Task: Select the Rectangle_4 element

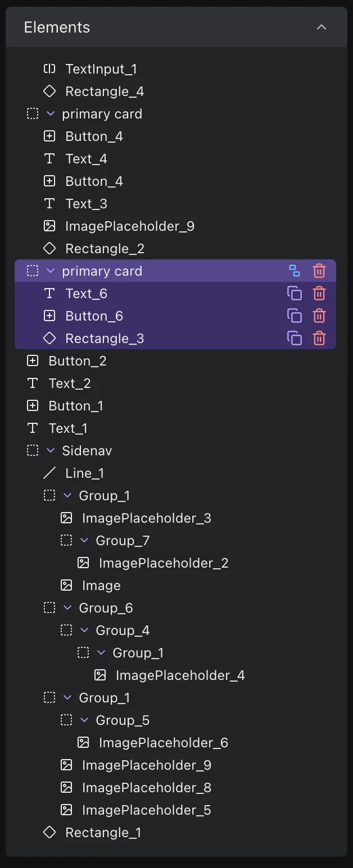Action: pyautogui.click(x=103, y=91)
